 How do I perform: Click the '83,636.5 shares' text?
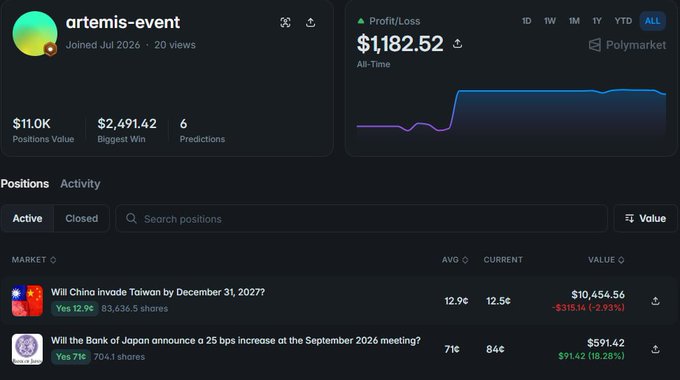point(134,308)
